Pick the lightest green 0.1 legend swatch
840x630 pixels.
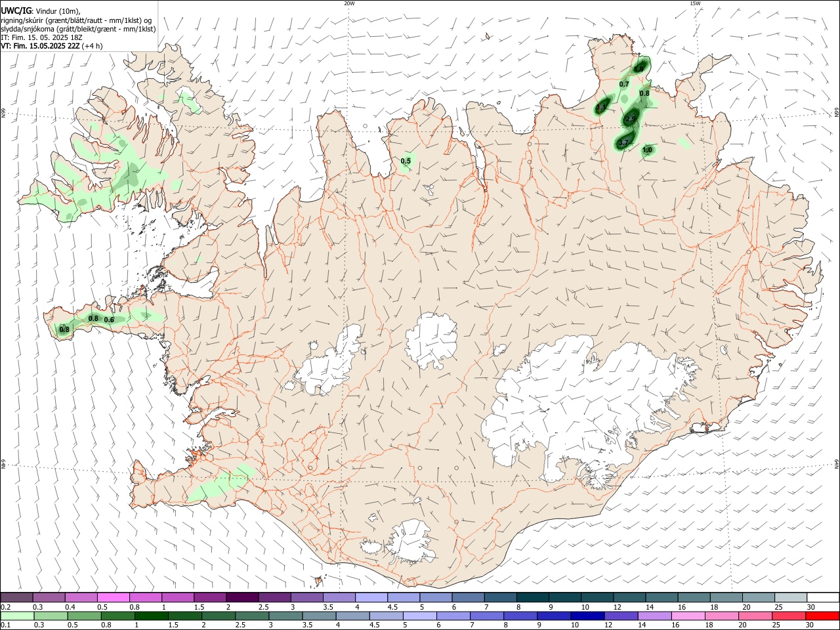(17, 616)
